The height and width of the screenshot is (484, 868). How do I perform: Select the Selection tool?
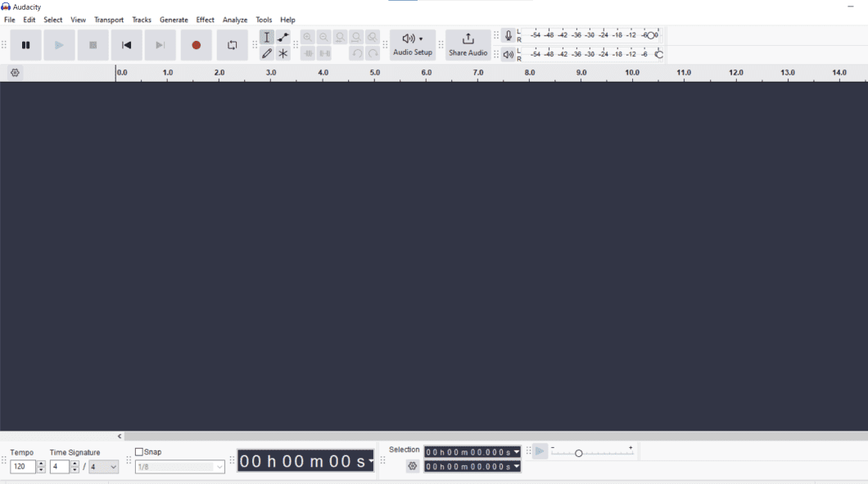pos(266,37)
